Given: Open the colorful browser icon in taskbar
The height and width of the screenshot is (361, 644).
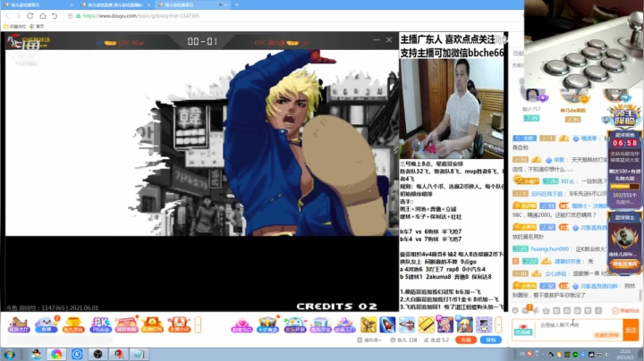Looking at the screenshot, I should [56, 354].
